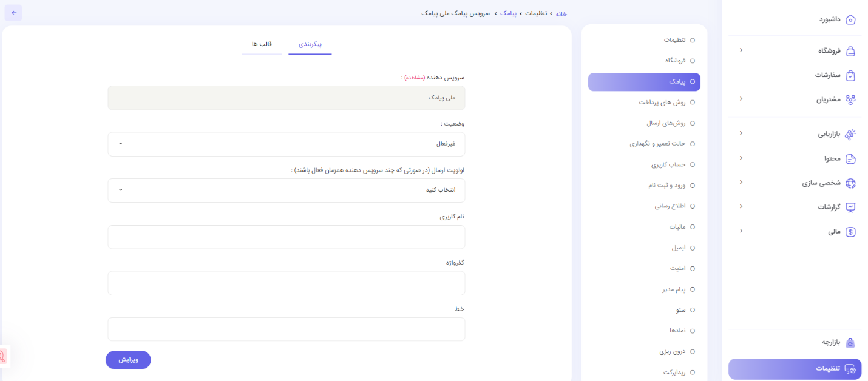The height and width of the screenshot is (381, 868).
Task: Click the Customers (مشتریان) icon
Action: click(x=850, y=99)
